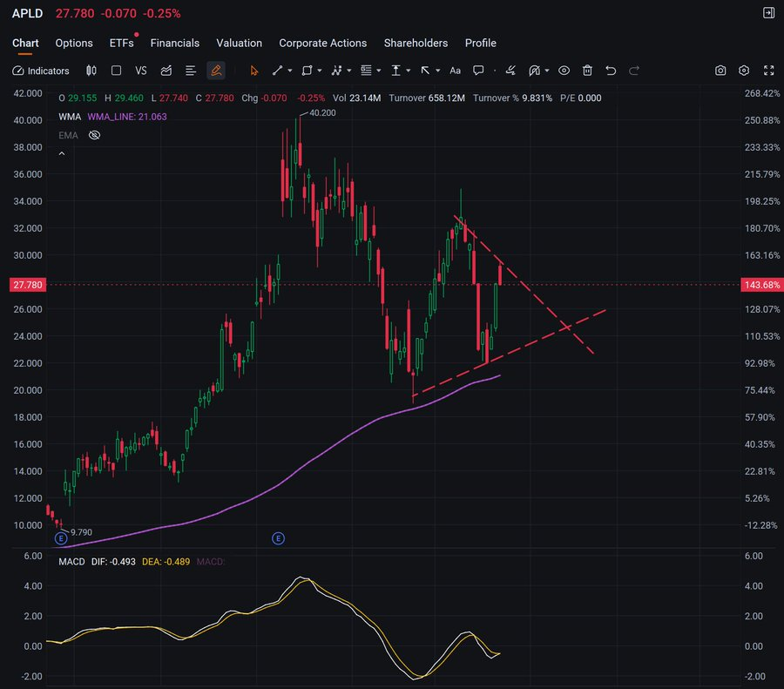
Task: Select the wave pattern drawing tool
Action: click(x=336, y=71)
